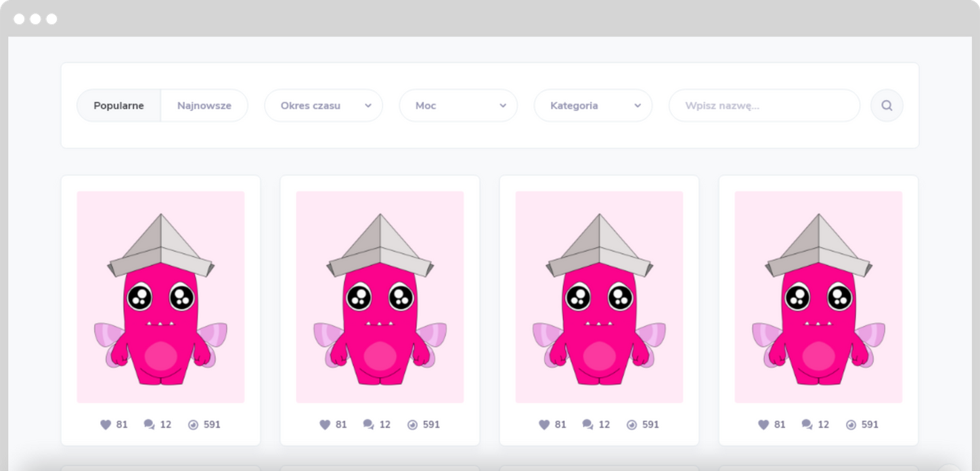This screenshot has width=980, height=471.
Task: Click the comments icon on first card
Action: (x=149, y=425)
